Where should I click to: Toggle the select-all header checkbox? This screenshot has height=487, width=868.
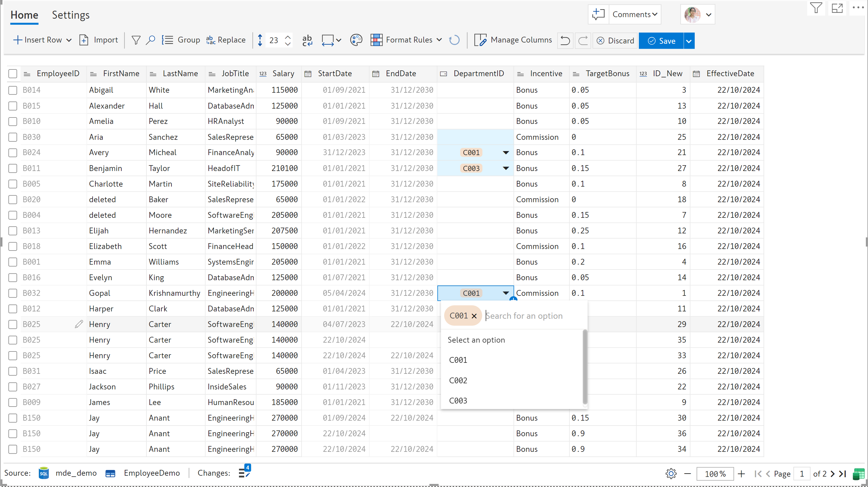click(13, 73)
